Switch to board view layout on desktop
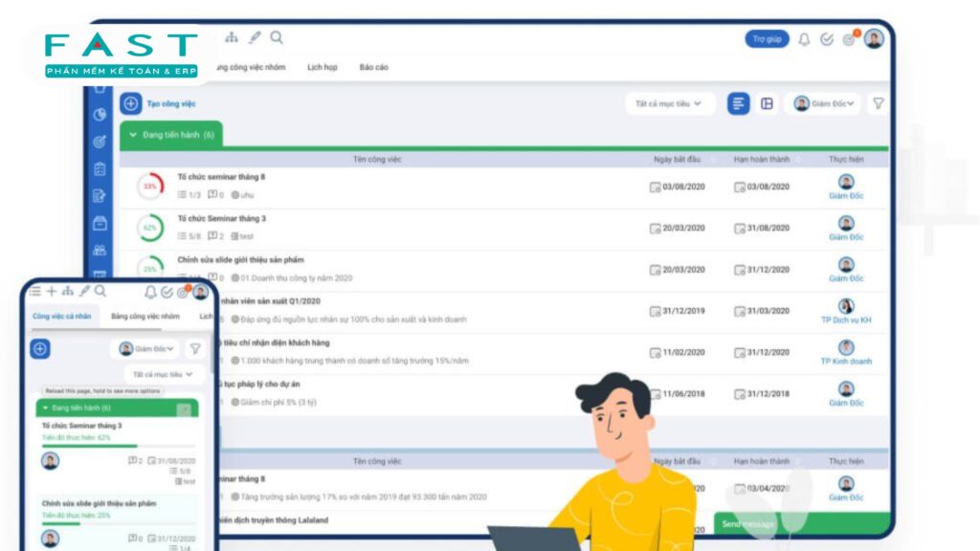 767,103
